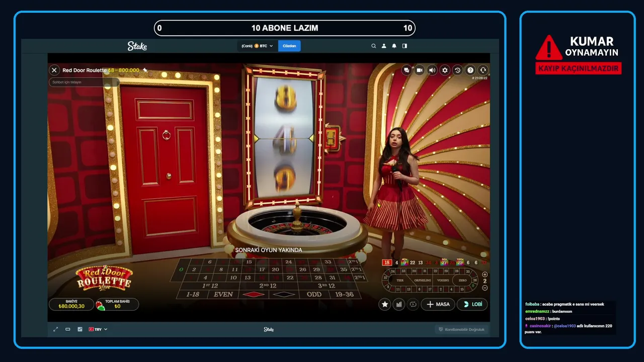
Task: Open the Stake search icon
Action: point(373,46)
